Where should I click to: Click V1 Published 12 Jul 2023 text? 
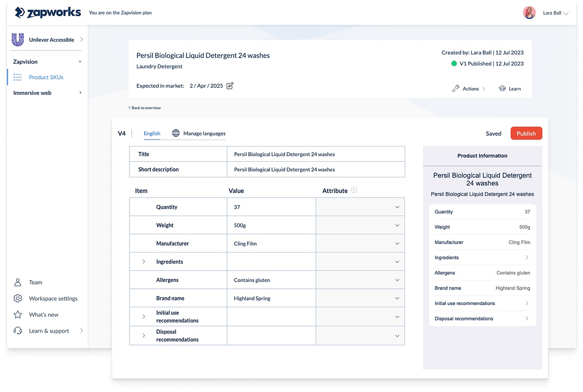pos(492,64)
